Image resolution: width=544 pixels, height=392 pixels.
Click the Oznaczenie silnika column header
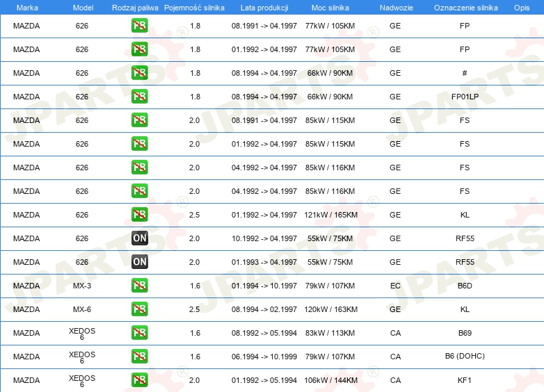click(466, 8)
